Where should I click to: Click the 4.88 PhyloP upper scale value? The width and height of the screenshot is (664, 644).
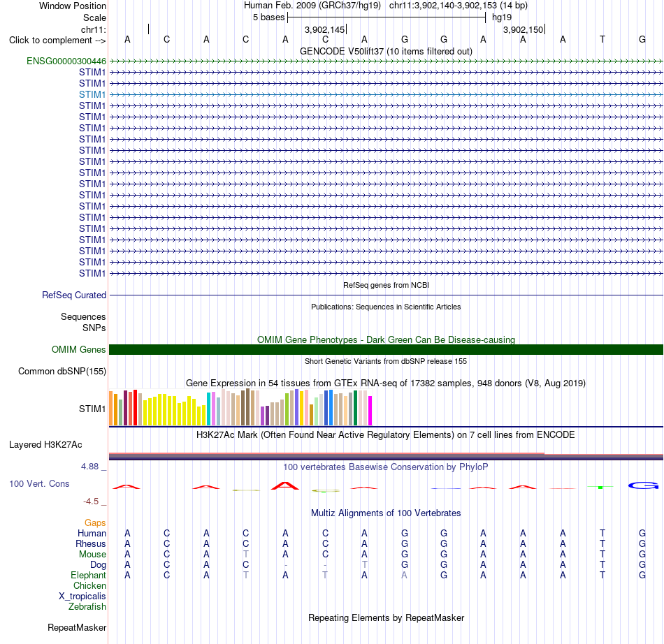[x=89, y=467]
